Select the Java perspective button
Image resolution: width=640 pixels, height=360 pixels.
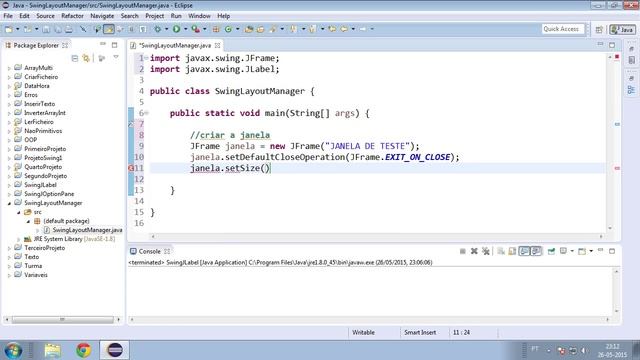point(622,29)
